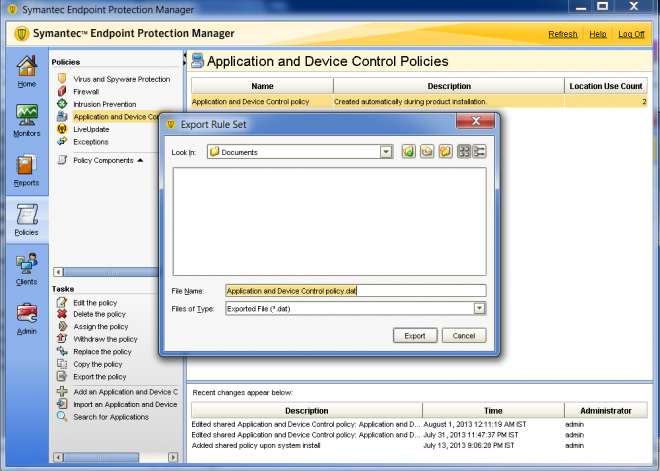Click the Tasks pane scrollbar left arrow
The width and height of the screenshot is (660, 471).
(59, 457)
